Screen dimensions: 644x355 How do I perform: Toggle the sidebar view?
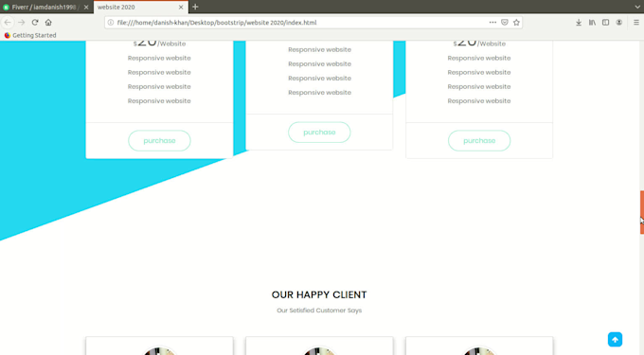[x=605, y=22]
